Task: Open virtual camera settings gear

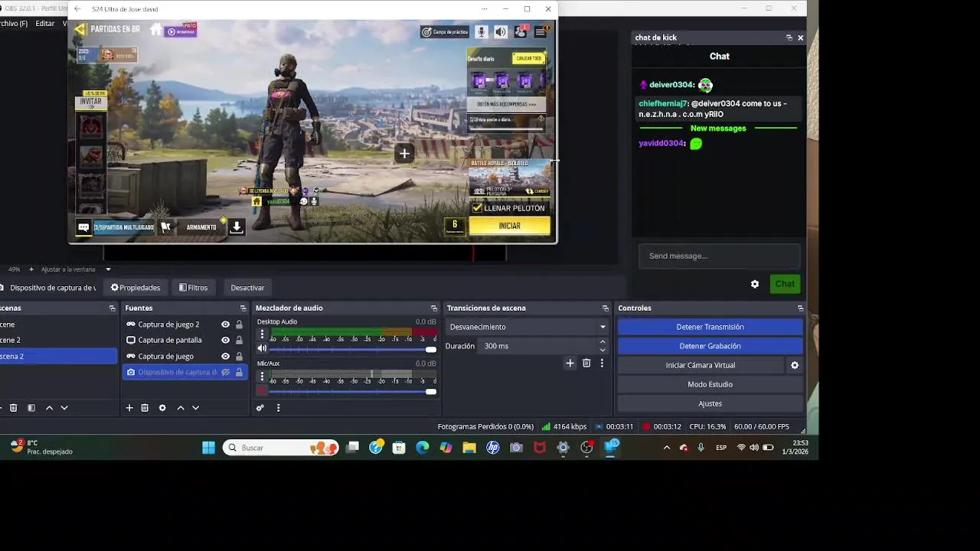Action: 795,365
